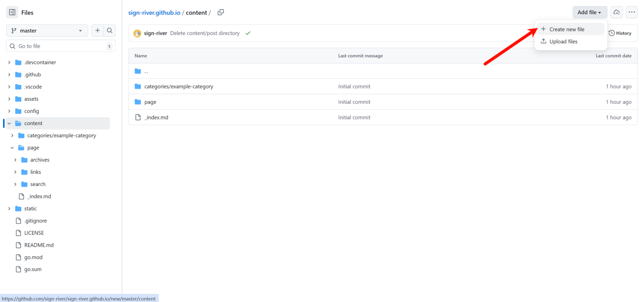Expand the search folder chevron
644x302 pixels.
[x=15, y=185]
